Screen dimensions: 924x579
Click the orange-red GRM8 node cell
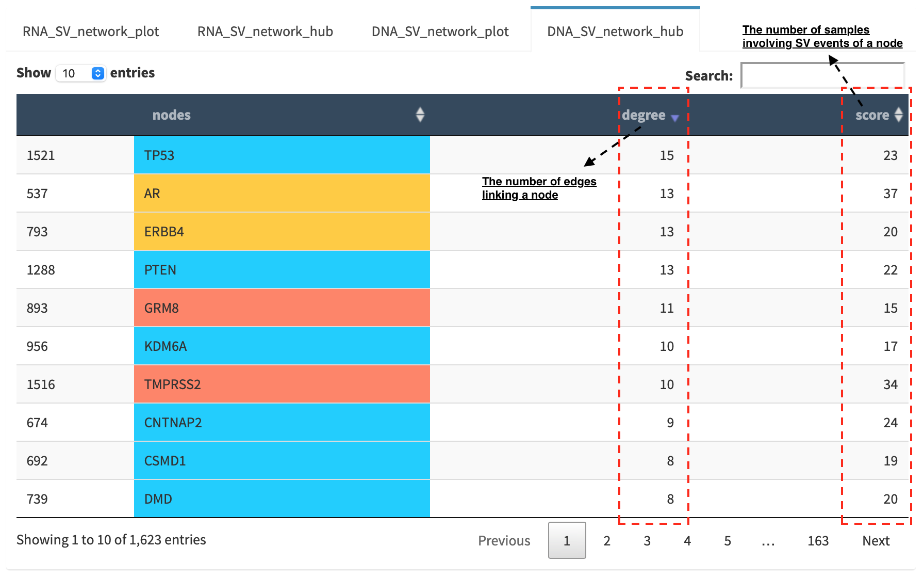pyautogui.click(x=282, y=308)
